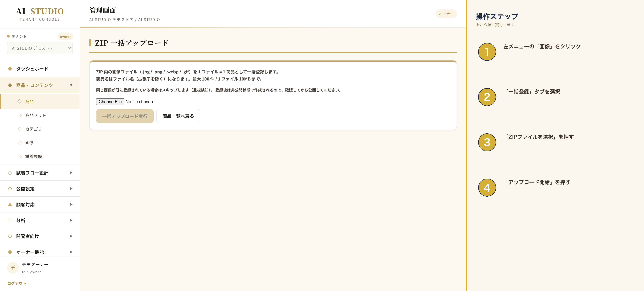Collapse the 商品・コンテンツ section arrow

[71, 85]
